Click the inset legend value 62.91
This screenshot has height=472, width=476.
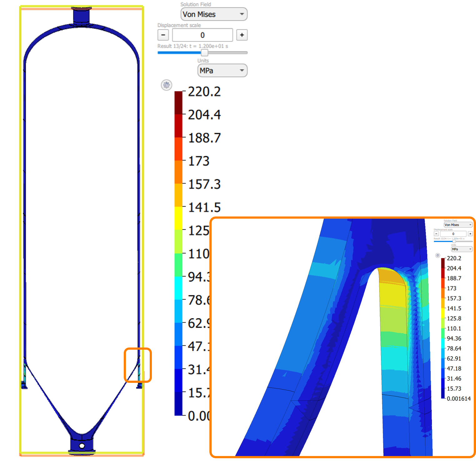(x=454, y=358)
